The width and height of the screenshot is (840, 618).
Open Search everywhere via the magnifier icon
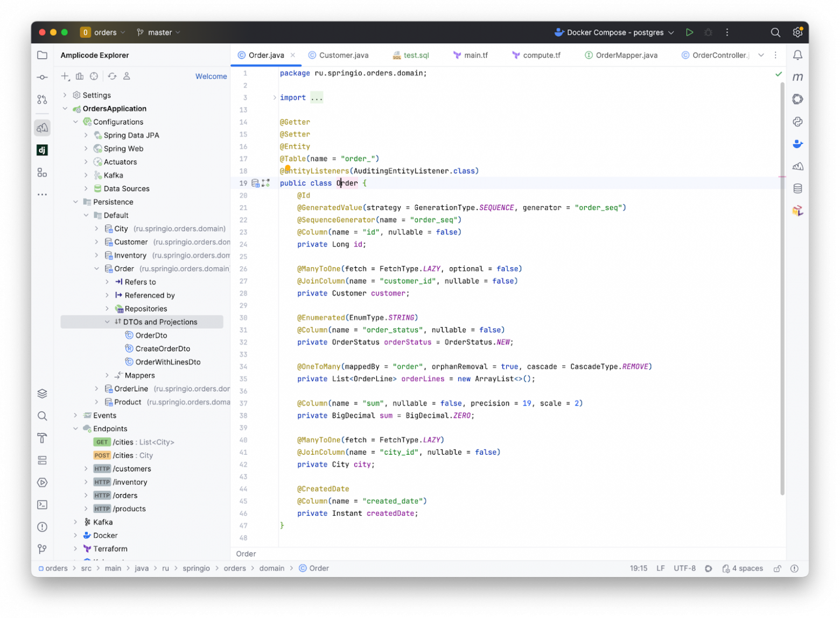pos(776,32)
